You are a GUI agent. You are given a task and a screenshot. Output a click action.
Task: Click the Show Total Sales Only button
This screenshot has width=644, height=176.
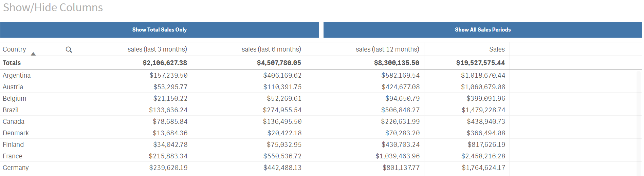pos(159,30)
